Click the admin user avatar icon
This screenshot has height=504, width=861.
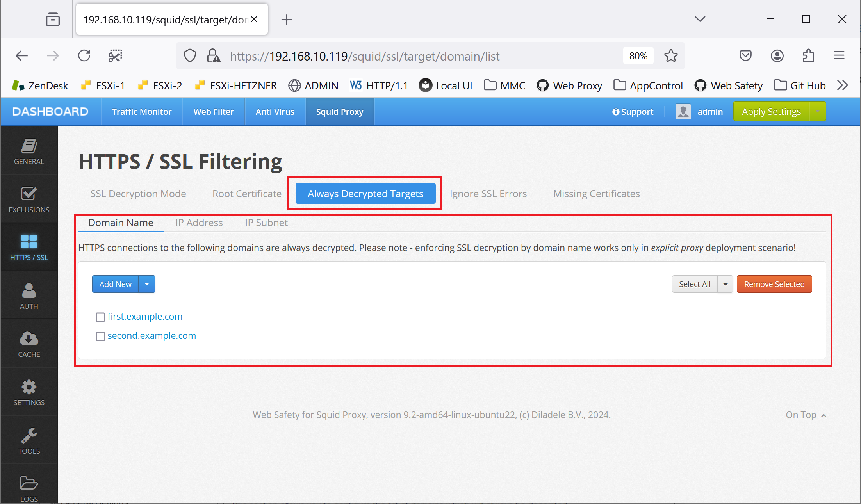[683, 112]
